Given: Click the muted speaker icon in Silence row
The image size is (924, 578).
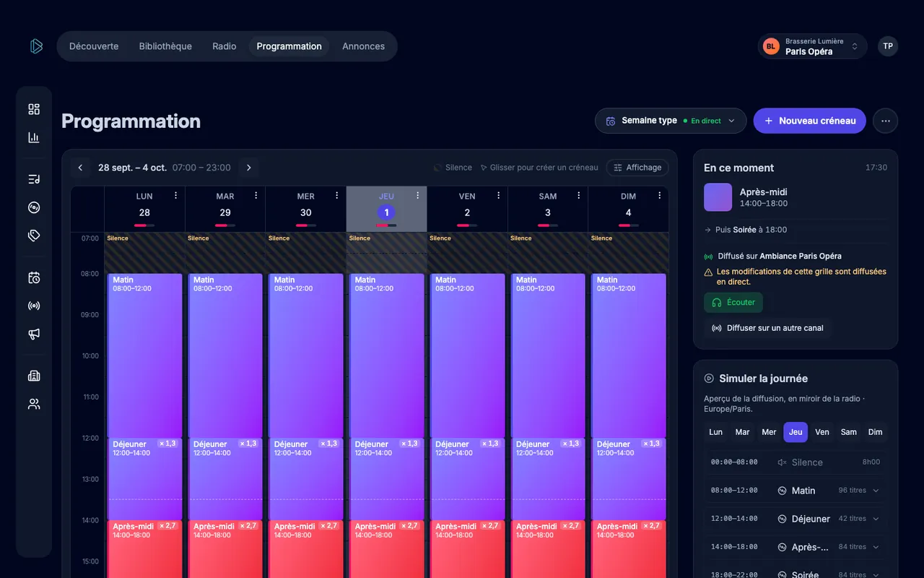Looking at the screenshot, I should click(x=782, y=462).
